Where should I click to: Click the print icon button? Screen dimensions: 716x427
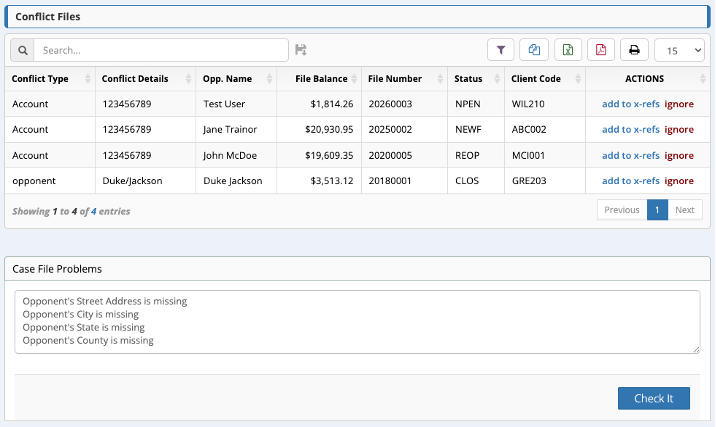pos(634,50)
